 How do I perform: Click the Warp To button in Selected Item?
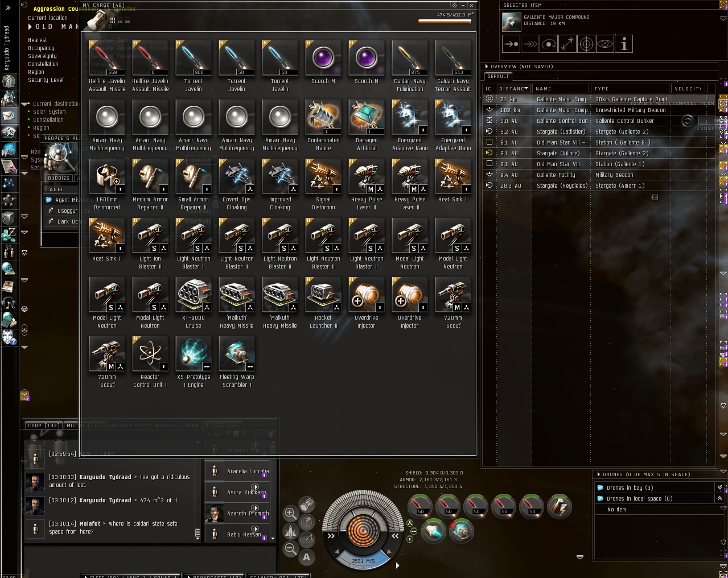530,44
